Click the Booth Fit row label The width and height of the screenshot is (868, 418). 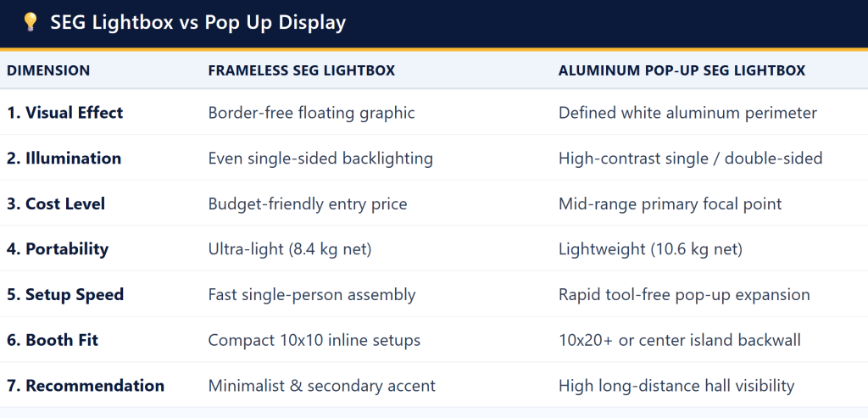53,339
